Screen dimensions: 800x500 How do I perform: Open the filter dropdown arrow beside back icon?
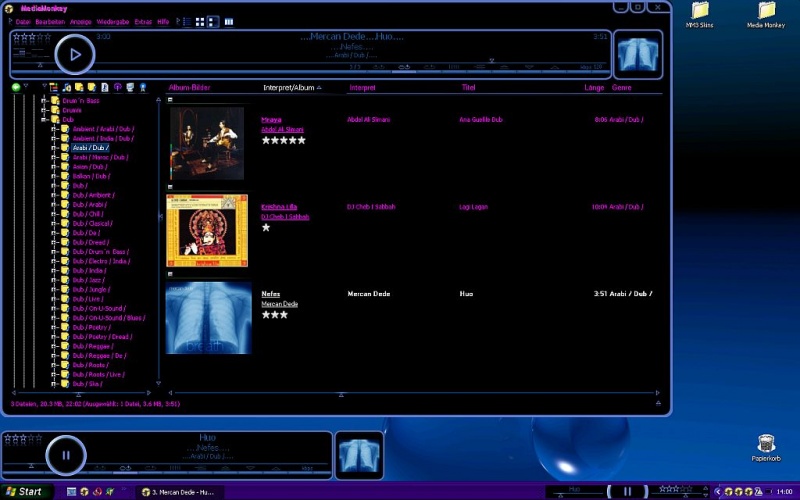pyautogui.click(x=26, y=86)
